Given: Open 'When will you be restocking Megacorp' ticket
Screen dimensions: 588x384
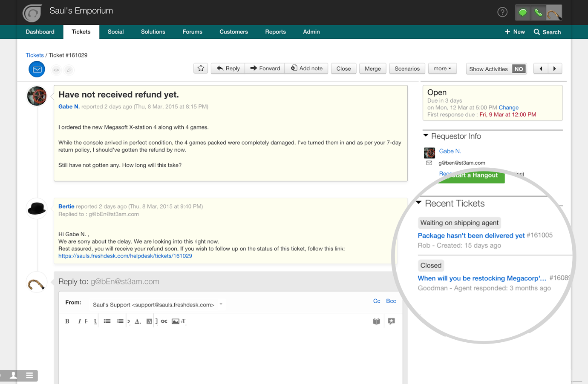Looking at the screenshot, I should pyautogui.click(x=482, y=278).
